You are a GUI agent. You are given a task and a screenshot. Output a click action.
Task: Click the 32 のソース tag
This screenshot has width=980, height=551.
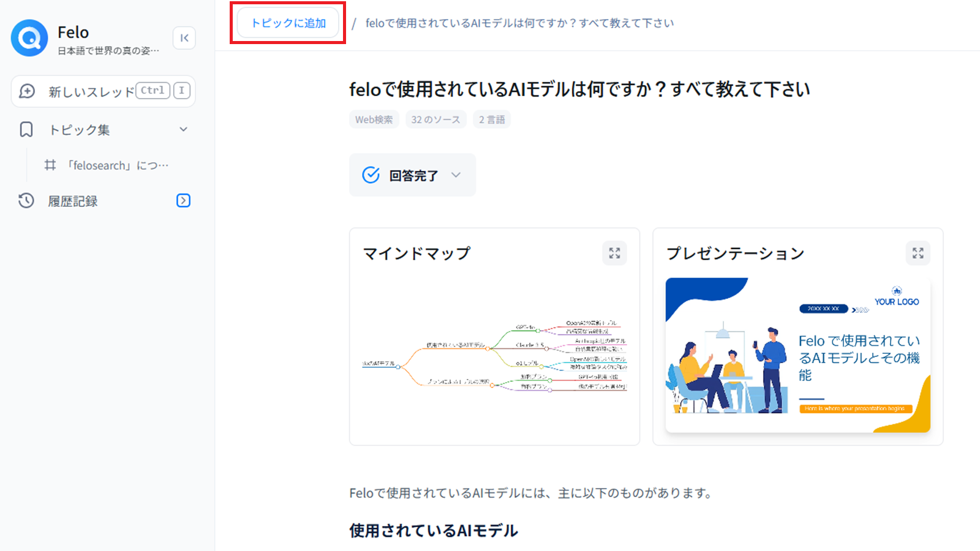435,119
